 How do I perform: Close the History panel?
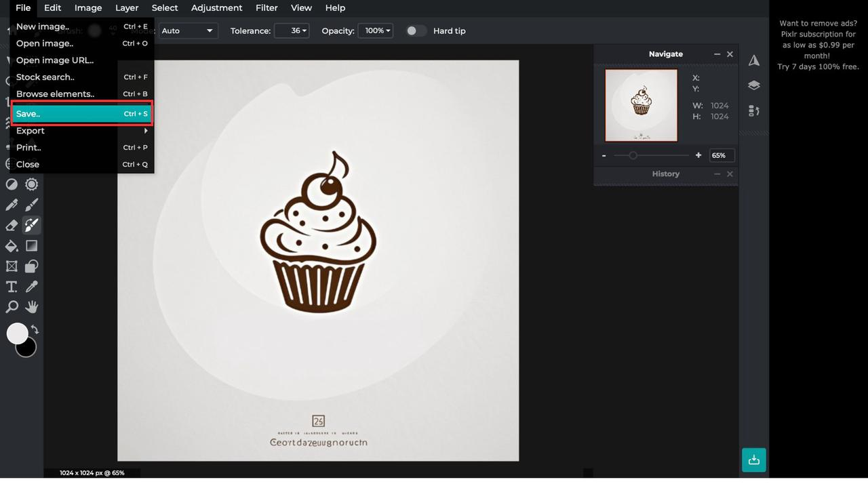730,174
